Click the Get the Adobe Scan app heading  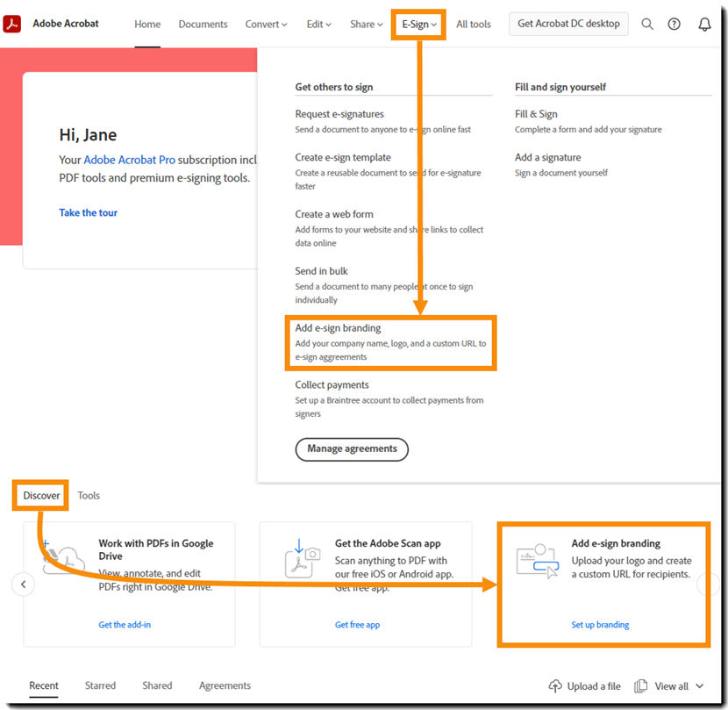tap(388, 543)
